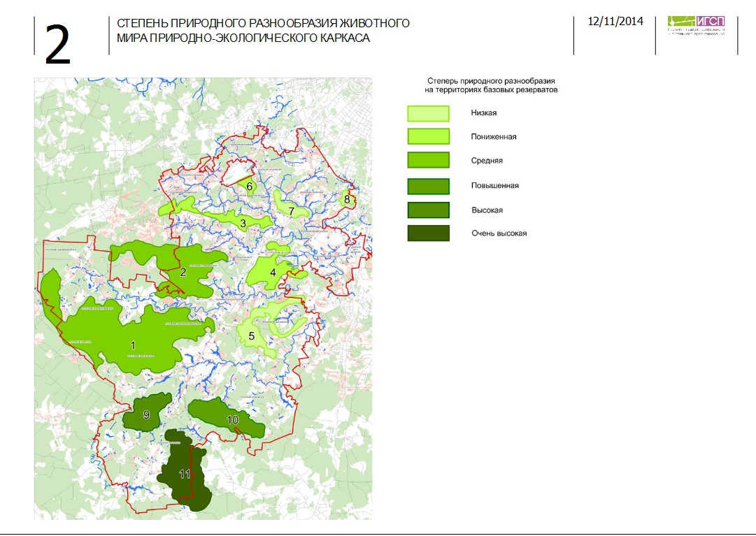
Task: Select the Средняя legend swatch
Action: pyautogui.click(x=428, y=160)
